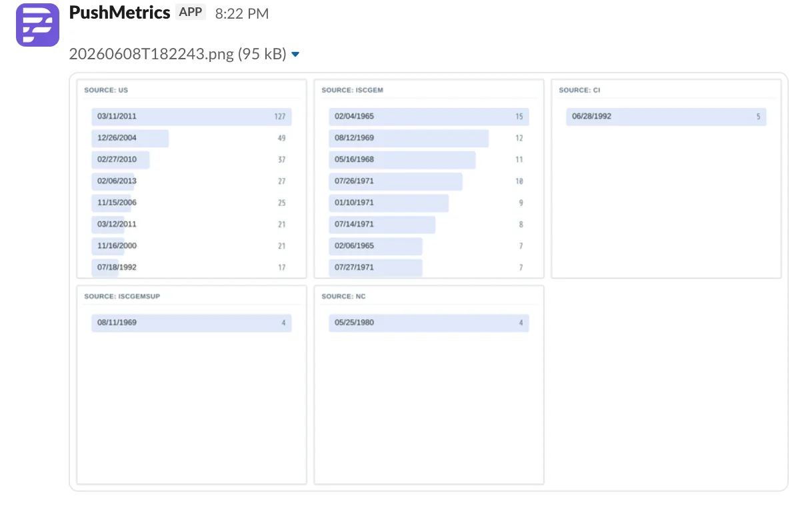812x505 pixels.
Task: Click the 20260608T182243.png file name
Action: coord(177,54)
